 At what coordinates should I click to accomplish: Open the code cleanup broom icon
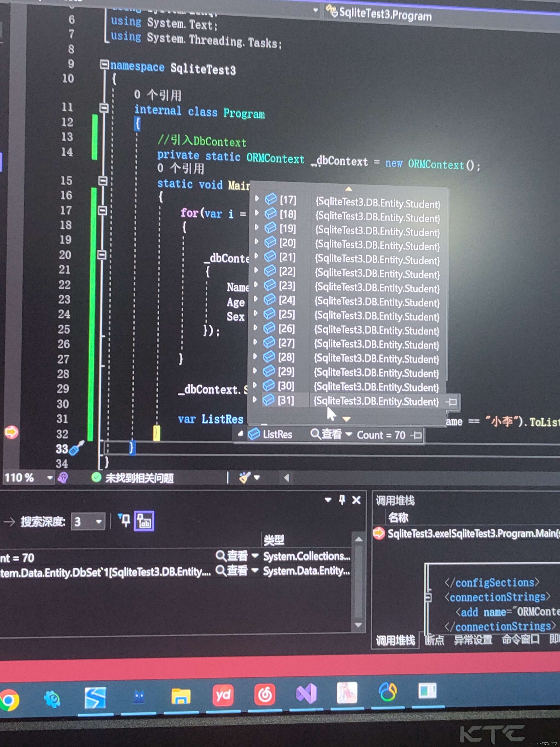tap(244, 478)
